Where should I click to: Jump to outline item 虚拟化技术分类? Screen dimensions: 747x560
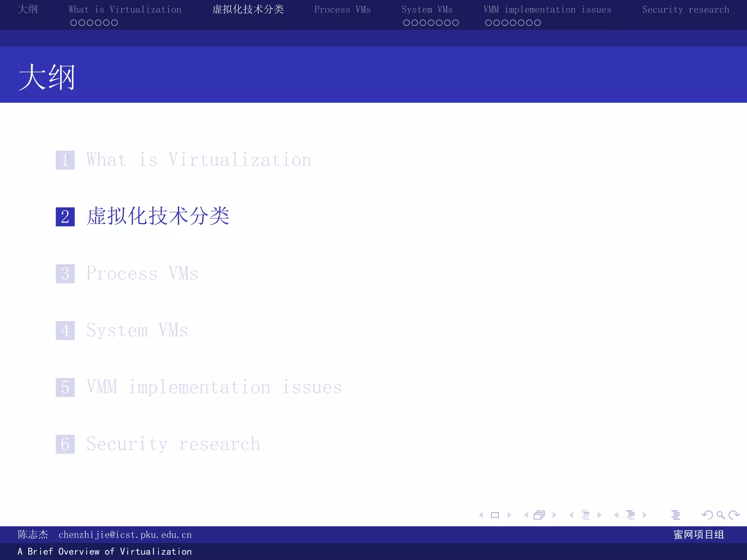(x=158, y=216)
